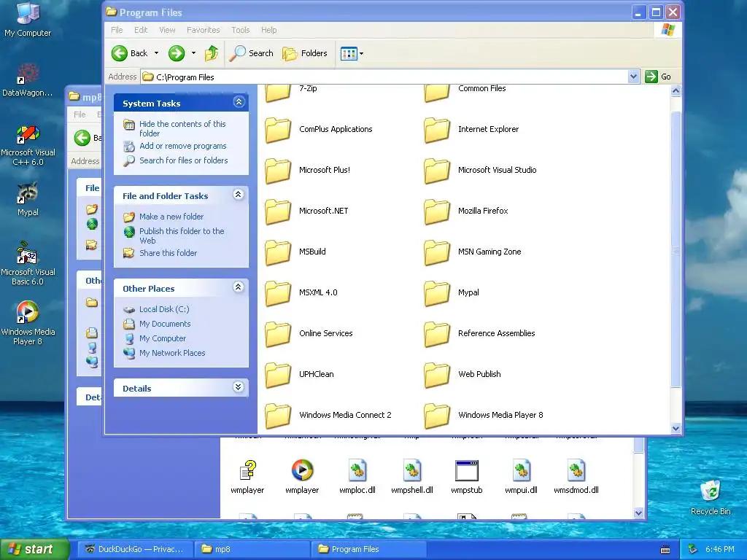Click Share this folder link
The height and width of the screenshot is (560, 747).
coord(169,253)
